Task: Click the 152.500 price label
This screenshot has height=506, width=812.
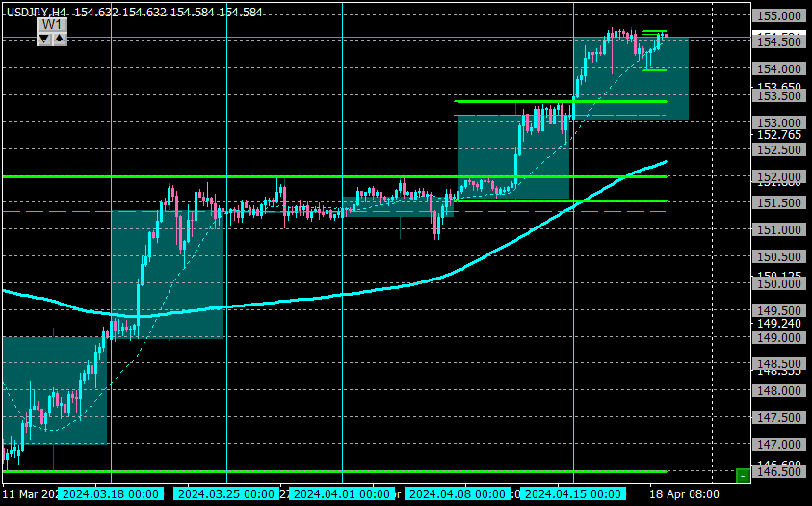Action: pyautogui.click(x=778, y=149)
